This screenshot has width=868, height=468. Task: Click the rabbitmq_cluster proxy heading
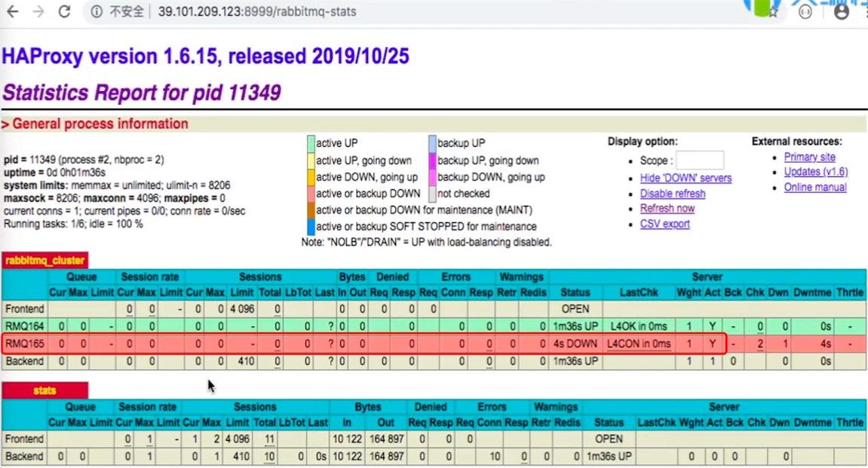coord(44,261)
